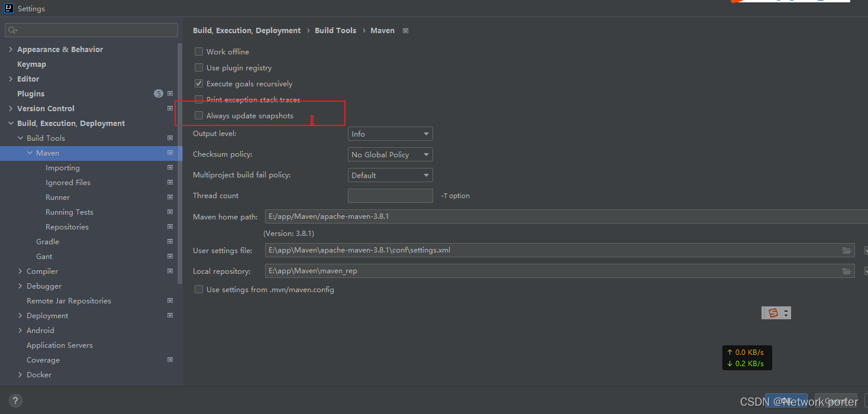This screenshot has width=868, height=414.
Task: Click project icon on Coverage row
Action: [170, 360]
